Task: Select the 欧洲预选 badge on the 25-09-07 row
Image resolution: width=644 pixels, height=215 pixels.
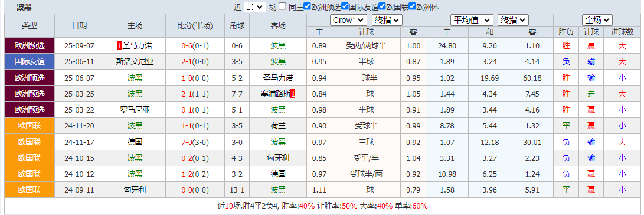Action: [30, 46]
